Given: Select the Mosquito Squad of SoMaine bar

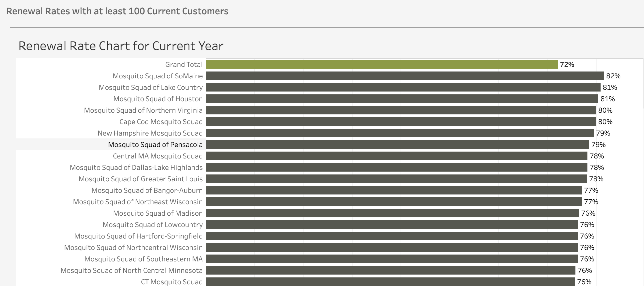Looking at the screenshot, I should coord(405,76).
